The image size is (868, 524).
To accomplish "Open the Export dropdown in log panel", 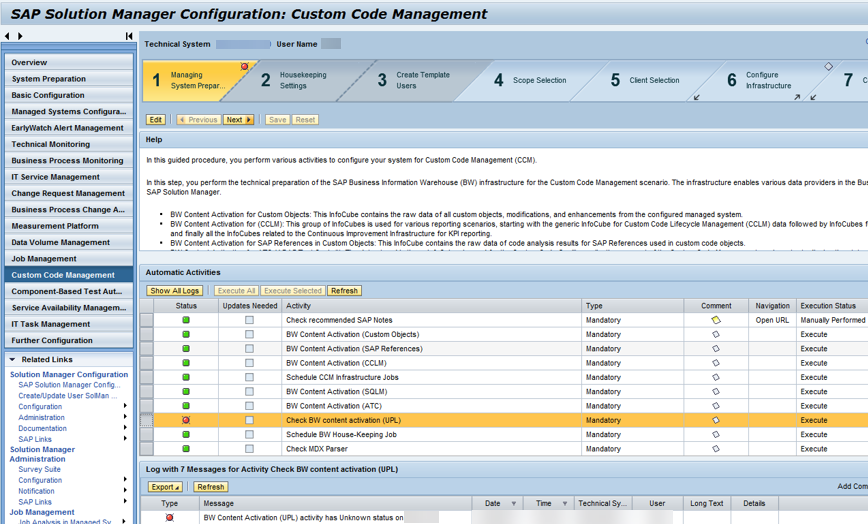I will click(165, 487).
